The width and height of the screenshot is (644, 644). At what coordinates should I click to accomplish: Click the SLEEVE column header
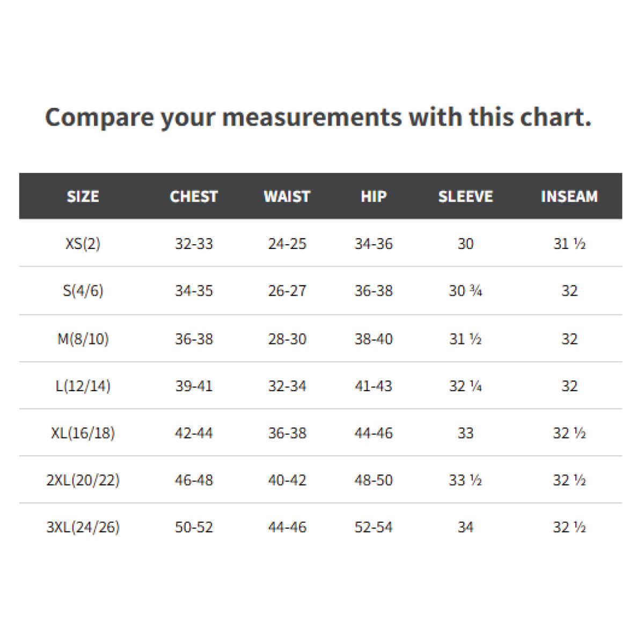point(465,196)
